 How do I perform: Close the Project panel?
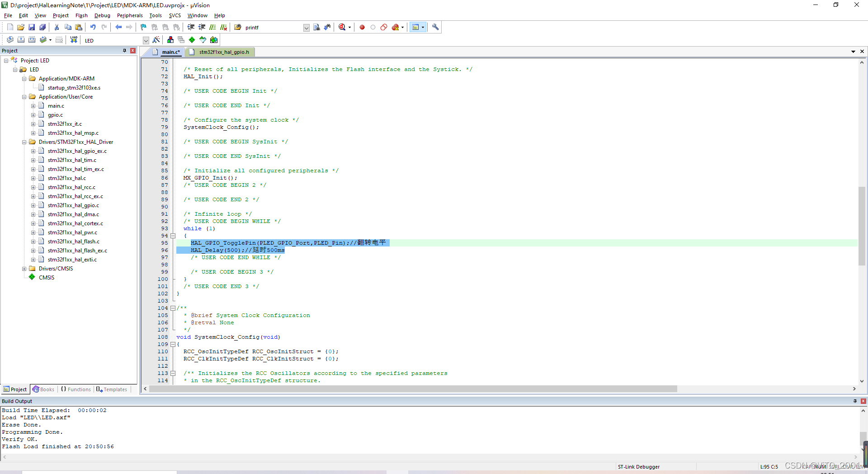point(133,51)
